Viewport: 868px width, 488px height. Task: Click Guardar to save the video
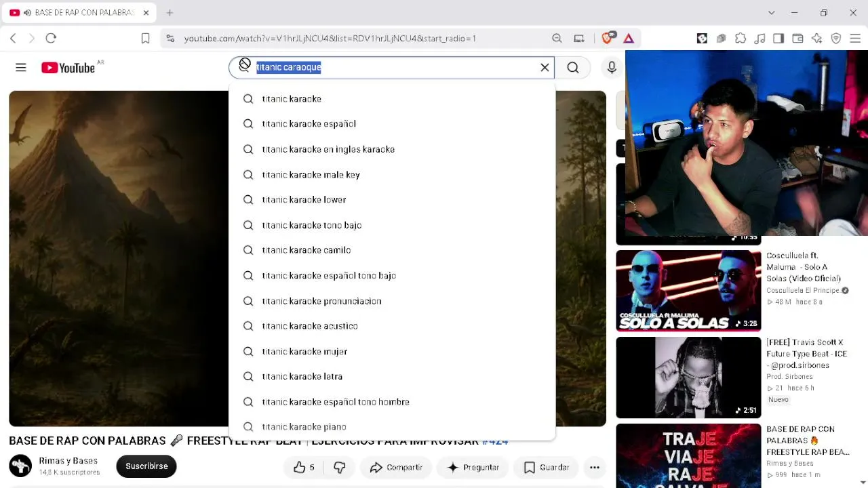point(547,467)
